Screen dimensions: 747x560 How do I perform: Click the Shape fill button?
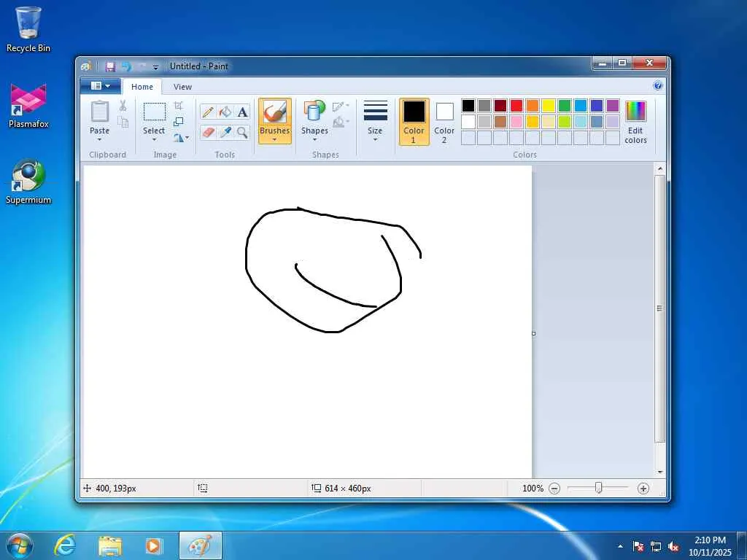[x=341, y=122]
